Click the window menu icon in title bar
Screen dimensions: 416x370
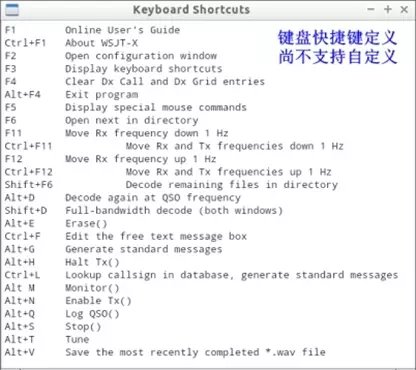click(x=12, y=10)
